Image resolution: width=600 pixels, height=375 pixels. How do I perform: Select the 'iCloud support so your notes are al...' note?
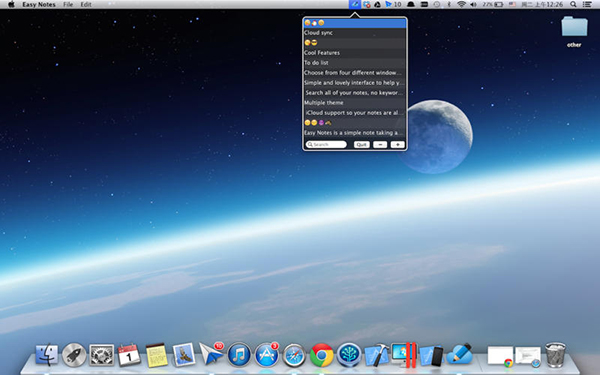click(355, 112)
